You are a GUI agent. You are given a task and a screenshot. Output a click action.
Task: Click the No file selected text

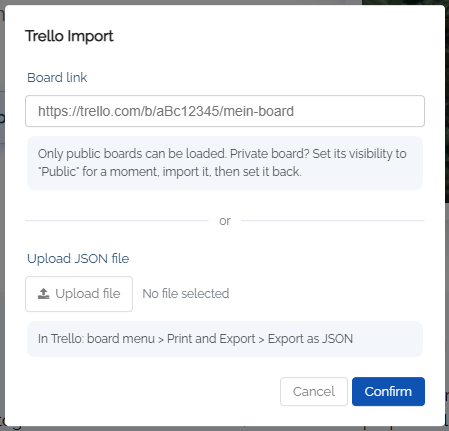click(186, 294)
